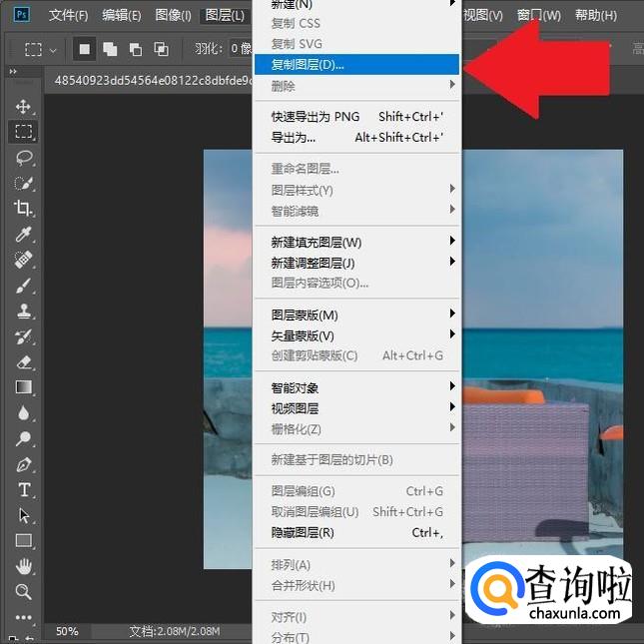Image resolution: width=644 pixels, height=644 pixels.
Task: Select the Clone Stamp tool
Action: pos(24,311)
